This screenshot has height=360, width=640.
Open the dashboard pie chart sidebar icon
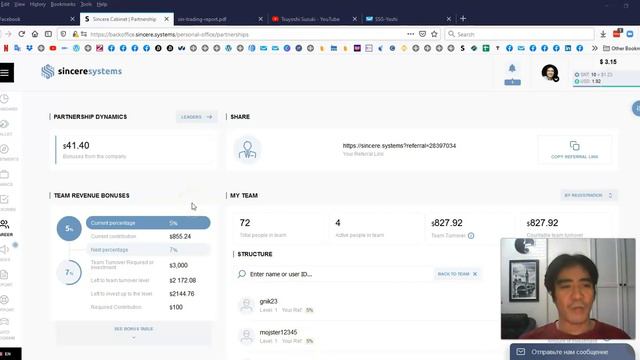click(4, 99)
